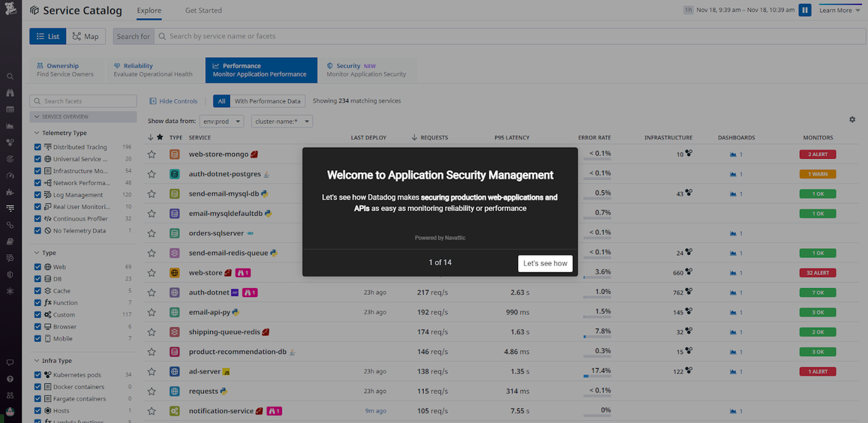This screenshot has width=868, height=423.
Task: Open table settings gear icon
Action: click(x=852, y=119)
